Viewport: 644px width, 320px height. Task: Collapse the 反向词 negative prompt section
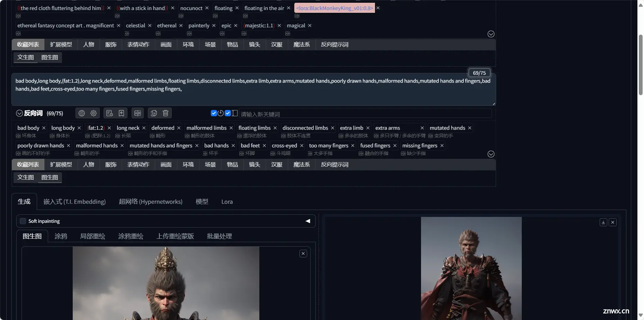[x=19, y=113]
